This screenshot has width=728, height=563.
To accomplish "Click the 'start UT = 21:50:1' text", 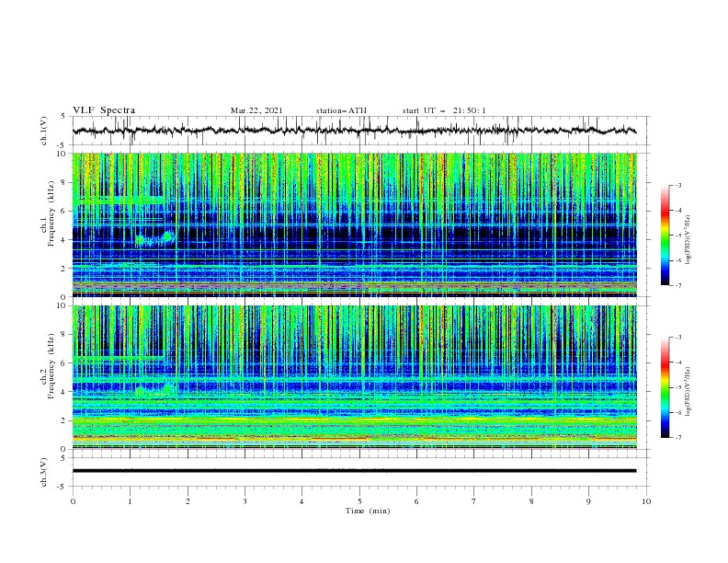I will (444, 110).
